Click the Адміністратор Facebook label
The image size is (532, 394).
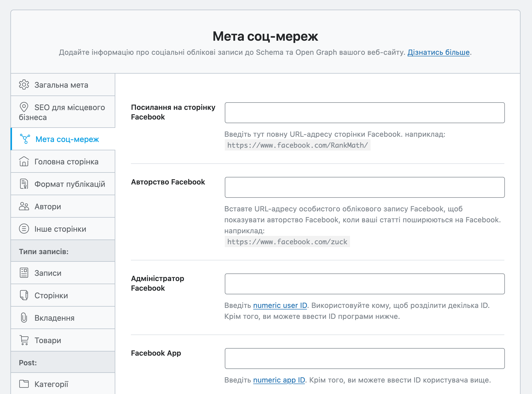click(x=158, y=283)
